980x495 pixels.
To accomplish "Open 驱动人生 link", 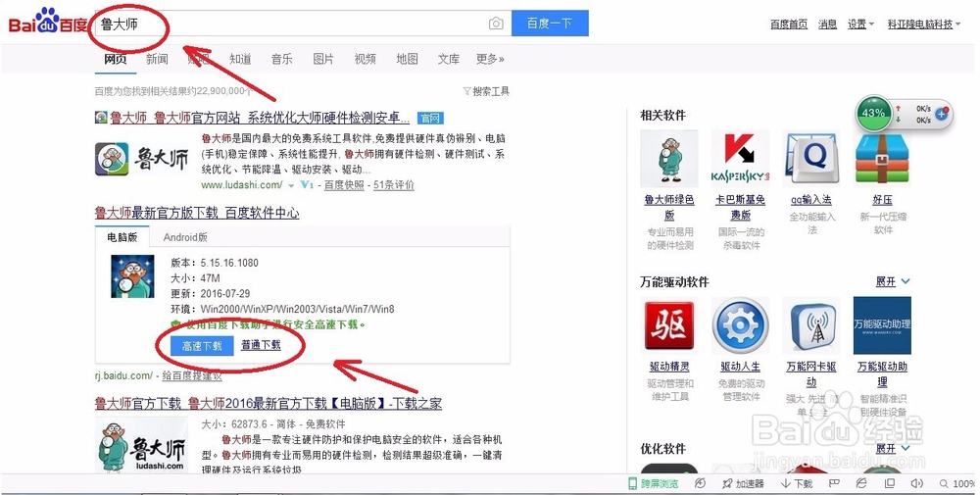I will click(740, 367).
